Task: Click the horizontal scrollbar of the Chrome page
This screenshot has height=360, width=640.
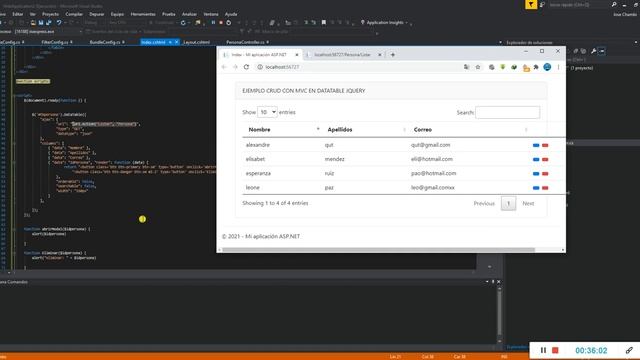Action: pos(378,249)
